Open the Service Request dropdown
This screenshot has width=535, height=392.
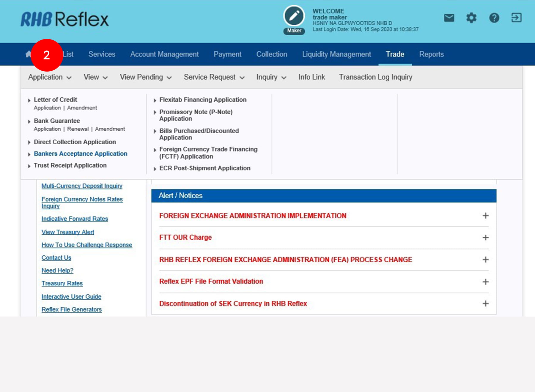[x=214, y=77]
